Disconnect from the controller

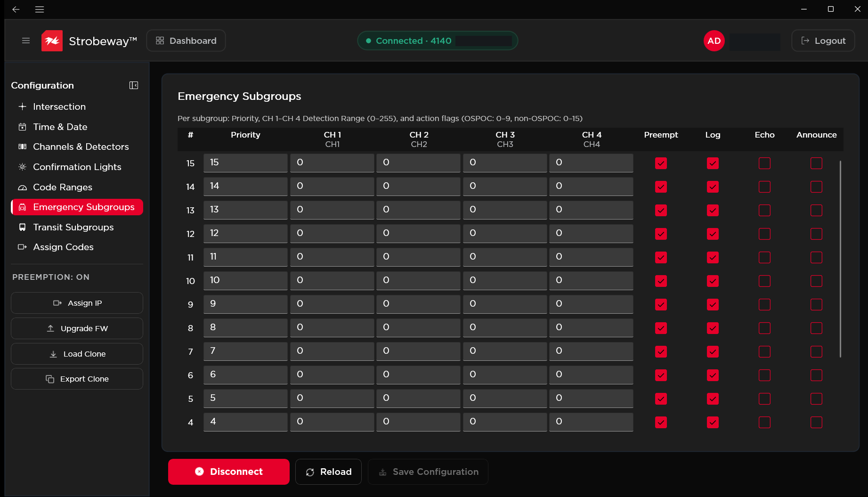[x=229, y=472]
